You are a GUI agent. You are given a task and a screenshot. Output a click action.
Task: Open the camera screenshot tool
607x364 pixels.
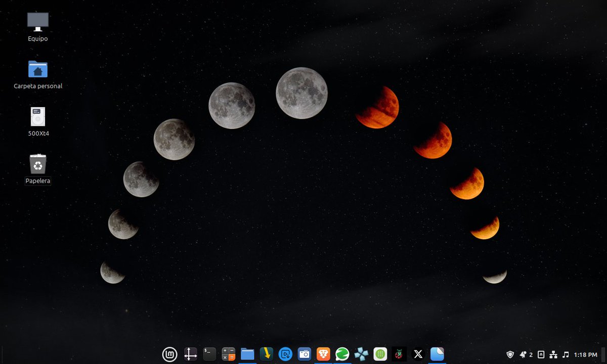click(x=304, y=354)
